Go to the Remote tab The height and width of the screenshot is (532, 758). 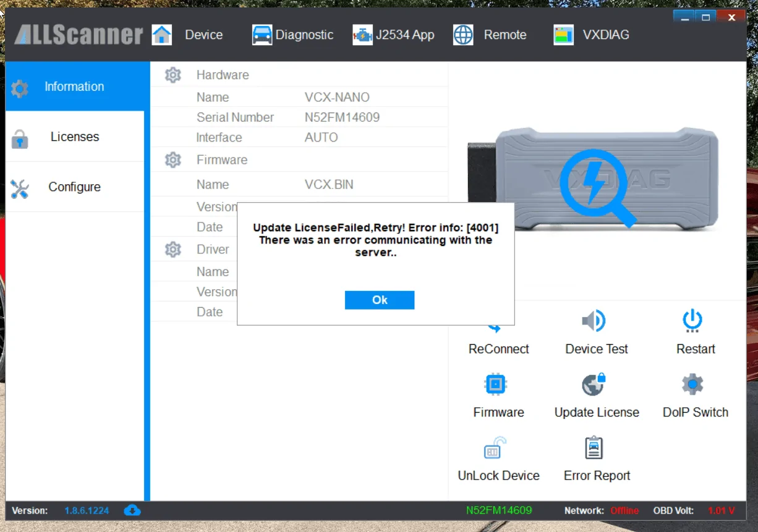[490, 35]
